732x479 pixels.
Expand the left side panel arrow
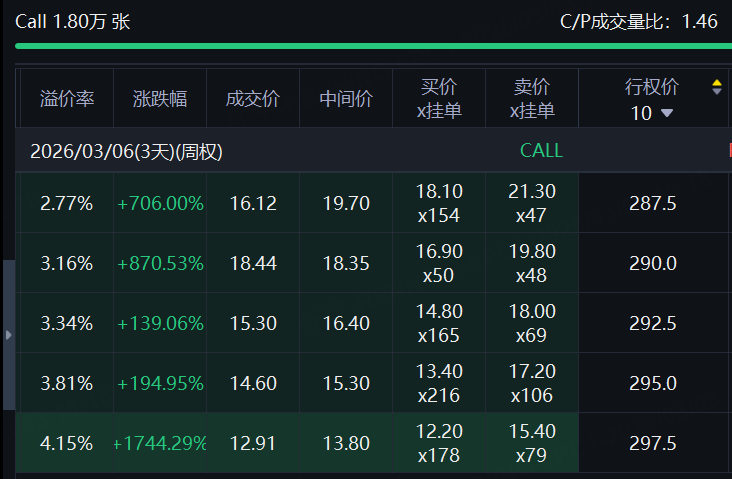point(9,335)
